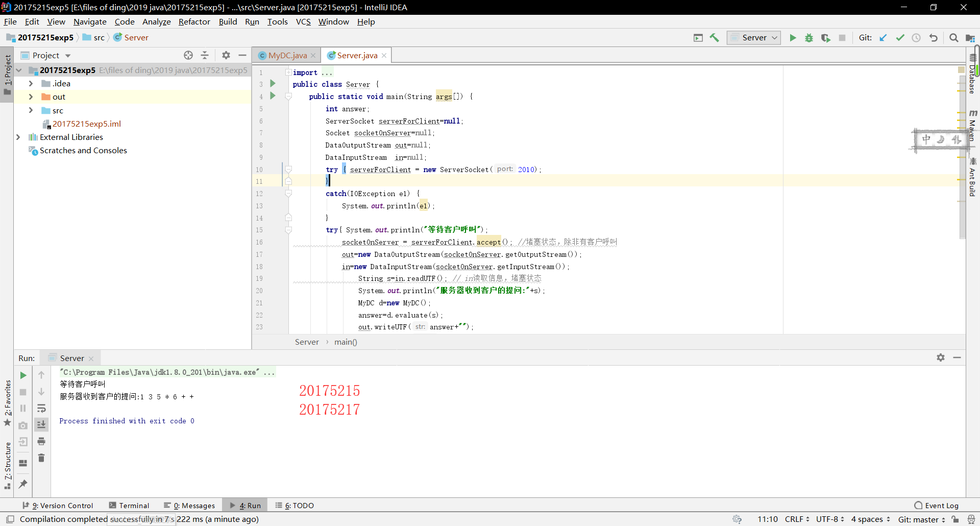
Task: Expand folded import statement
Action: [x=288, y=72]
